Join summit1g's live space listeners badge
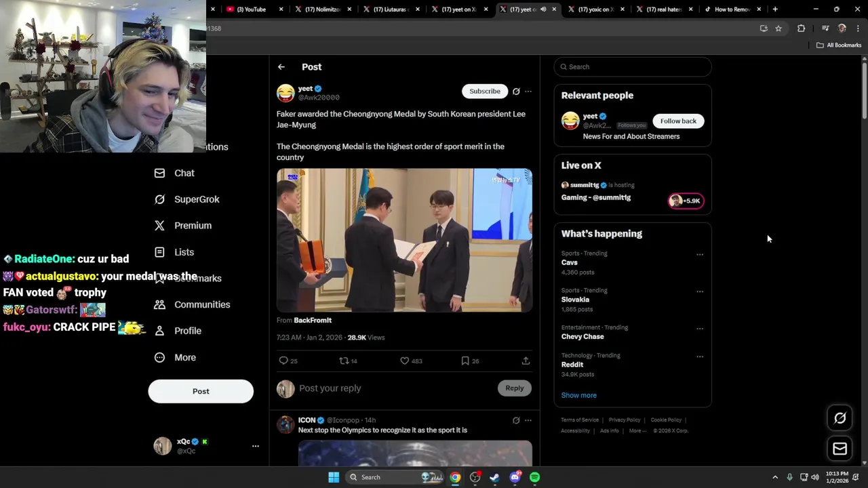Image resolution: width=868 pixels, height=488 pixels. tap(686, 201)
